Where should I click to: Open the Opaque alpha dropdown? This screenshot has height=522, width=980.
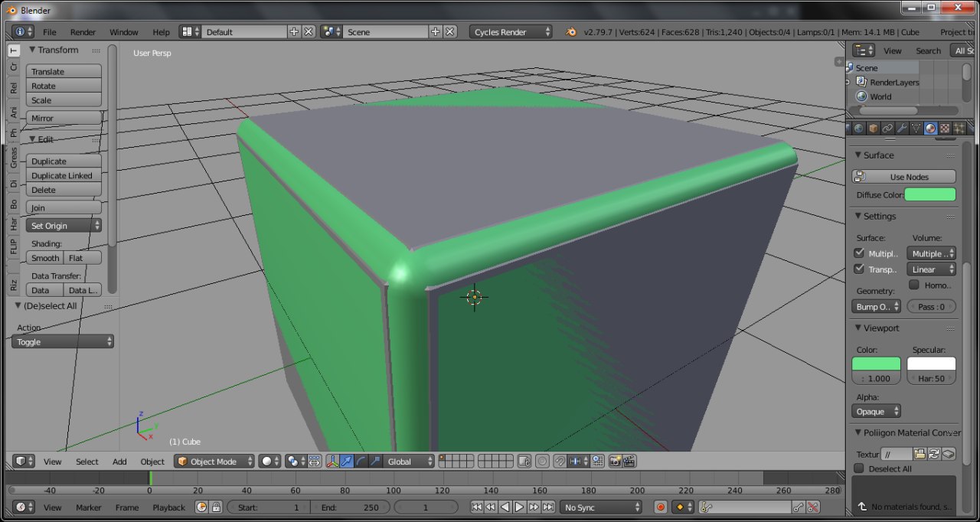point(876,411)
